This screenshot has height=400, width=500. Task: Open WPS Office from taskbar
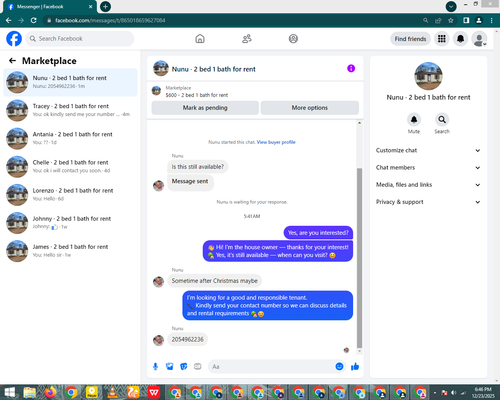154,392
